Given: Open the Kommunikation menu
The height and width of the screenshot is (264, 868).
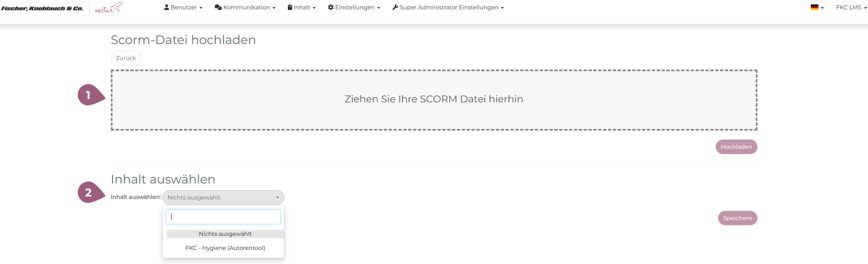Looking at the screenshot, I should pos(245,7).
